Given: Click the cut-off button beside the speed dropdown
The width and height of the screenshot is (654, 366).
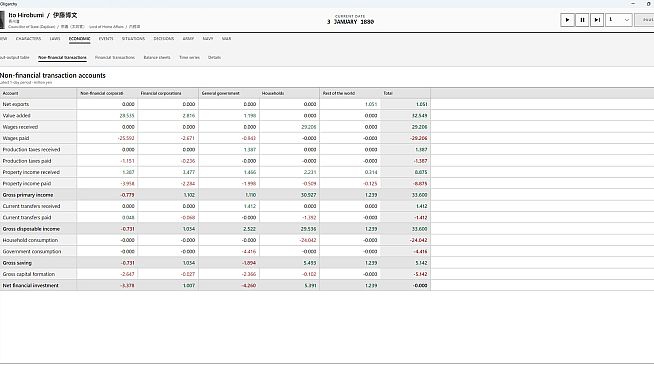Looking at the screenshot, I should coord(645,20).
